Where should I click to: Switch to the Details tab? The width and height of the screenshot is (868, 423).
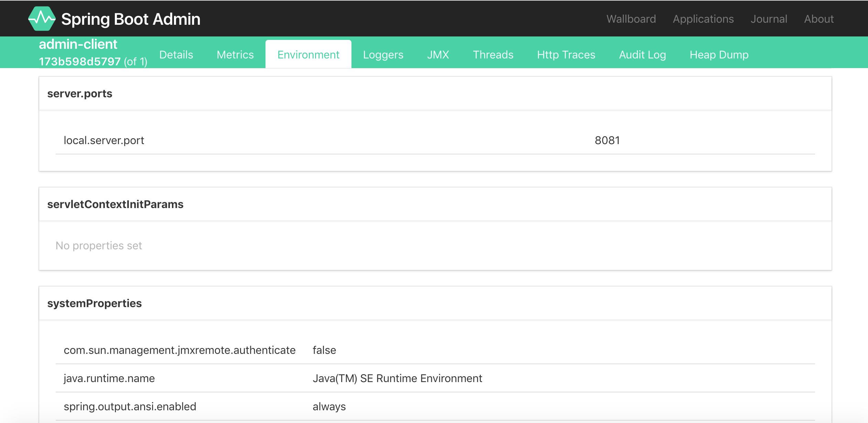point(176,55)
